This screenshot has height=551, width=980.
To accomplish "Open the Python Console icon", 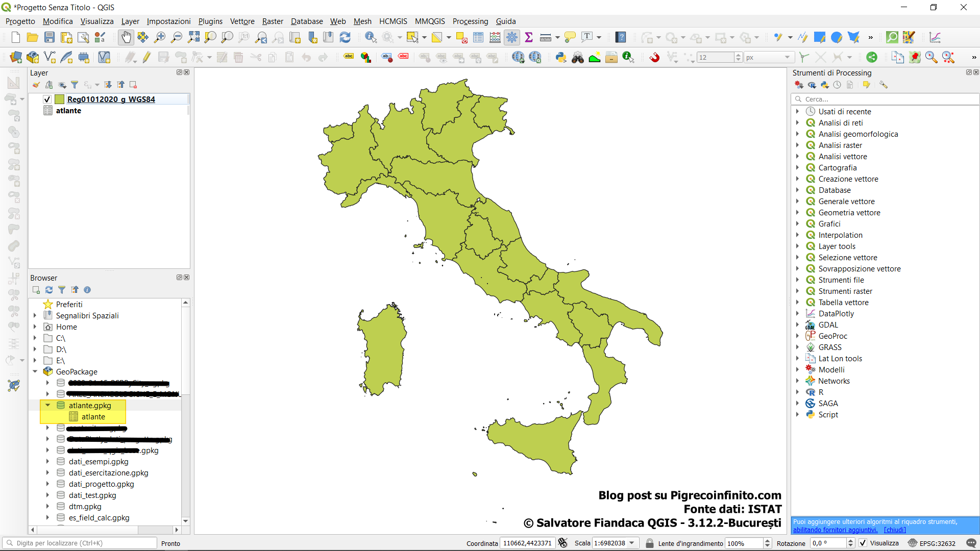I will pyautogui.click(x=561, y=57).
